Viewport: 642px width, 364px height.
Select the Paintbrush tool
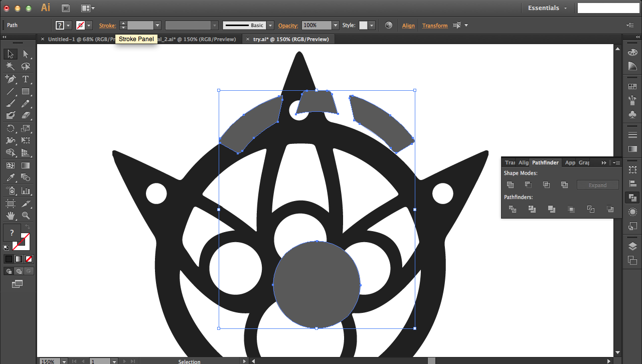pyautogui.click(x=10, y=104)
